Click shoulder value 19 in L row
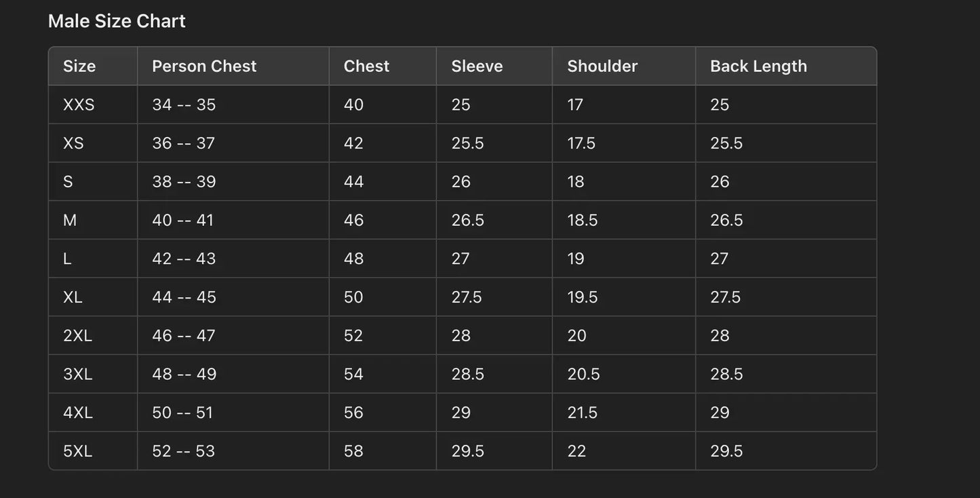The width and height of the screenshot is (980, 498). (x=576, y=258)
